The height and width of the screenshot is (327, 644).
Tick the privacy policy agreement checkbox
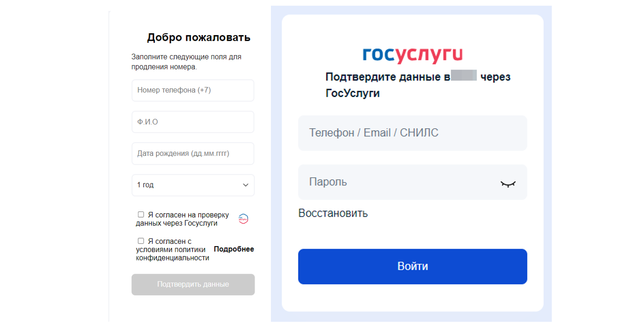pos(141,241)
